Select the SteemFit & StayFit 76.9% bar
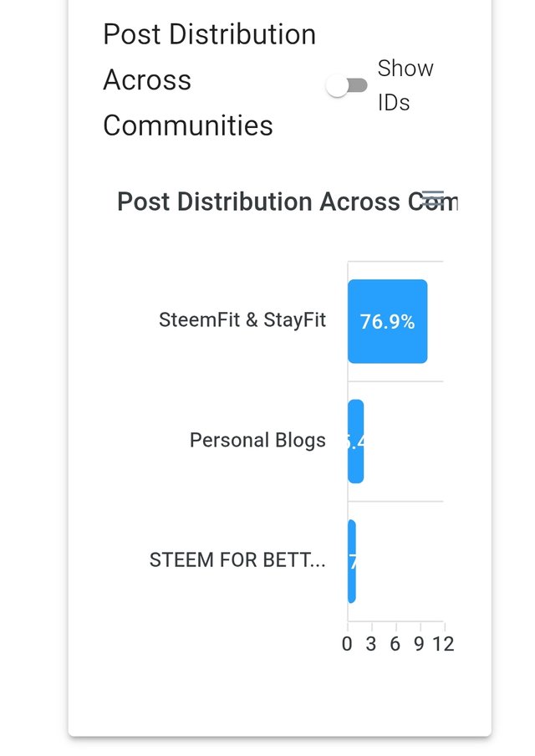 click(388, 321)
